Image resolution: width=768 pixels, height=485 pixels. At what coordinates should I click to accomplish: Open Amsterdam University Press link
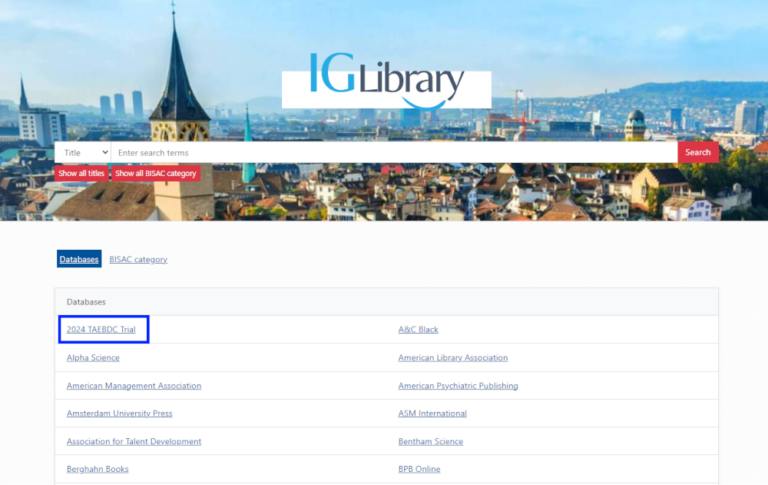tap(120, 413)
